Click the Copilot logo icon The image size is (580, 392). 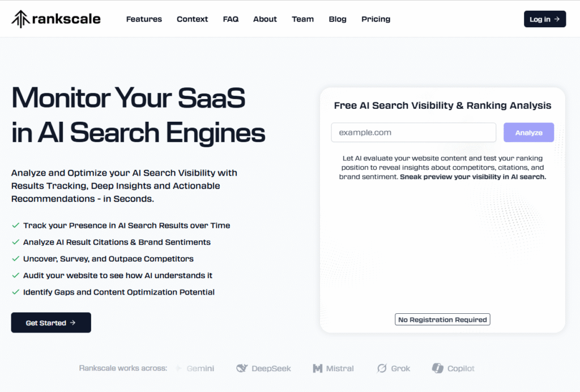click(x=438, y=368)
